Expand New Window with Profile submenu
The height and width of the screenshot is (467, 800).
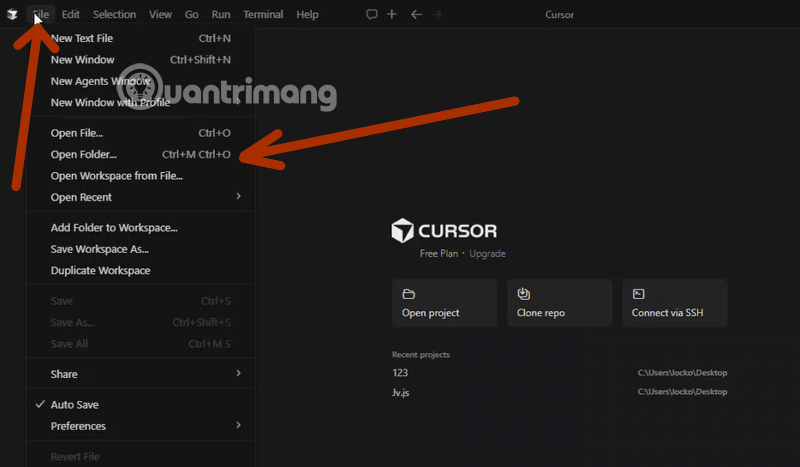tap(140, 103)
